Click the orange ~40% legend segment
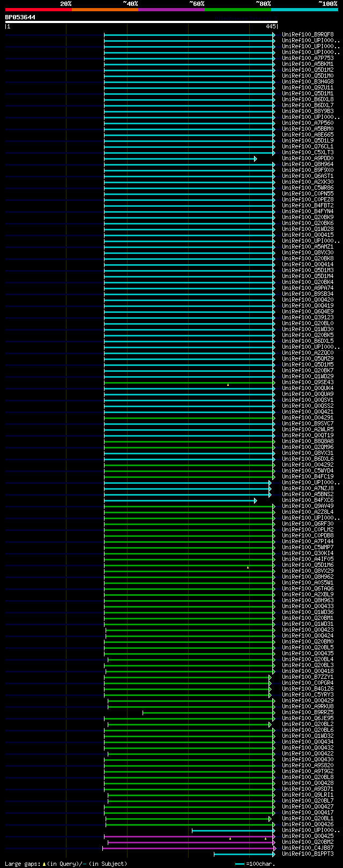This screenshot has height=868, width=343. pos(105,10)
